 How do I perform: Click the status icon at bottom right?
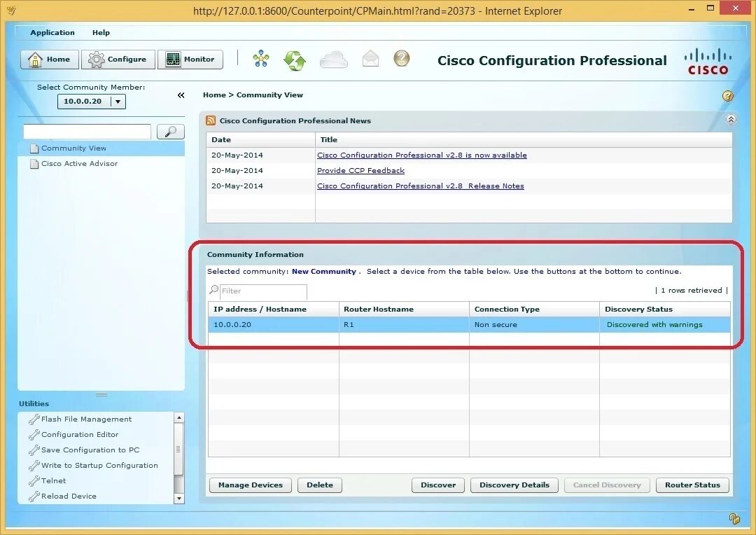tap(734, 519)
